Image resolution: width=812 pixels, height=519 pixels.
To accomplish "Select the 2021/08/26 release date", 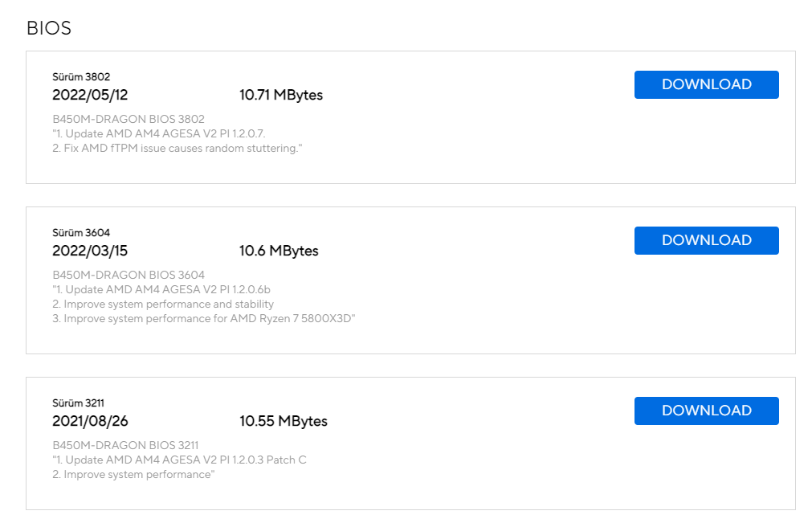I will click(x=90, y=421).
